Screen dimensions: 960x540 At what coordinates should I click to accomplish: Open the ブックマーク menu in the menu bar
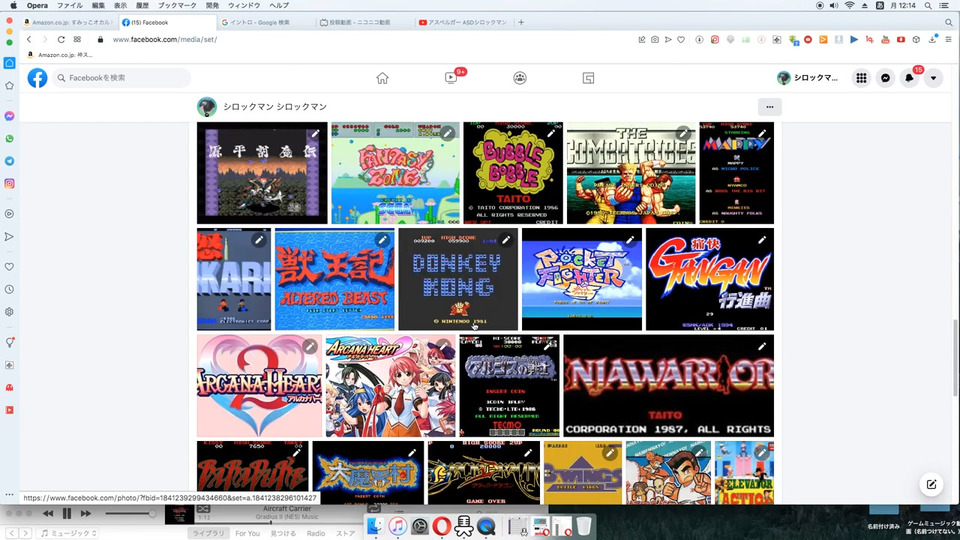click(177, 6)
